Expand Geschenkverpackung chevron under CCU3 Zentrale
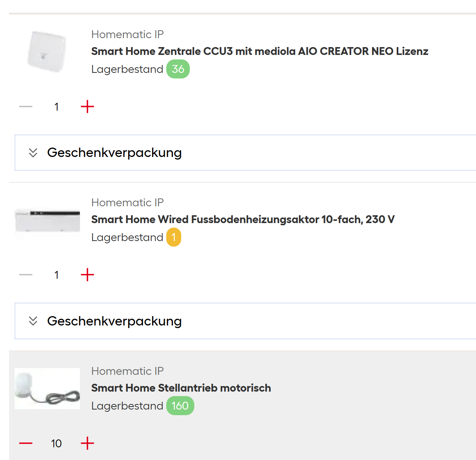 [33, 153]
